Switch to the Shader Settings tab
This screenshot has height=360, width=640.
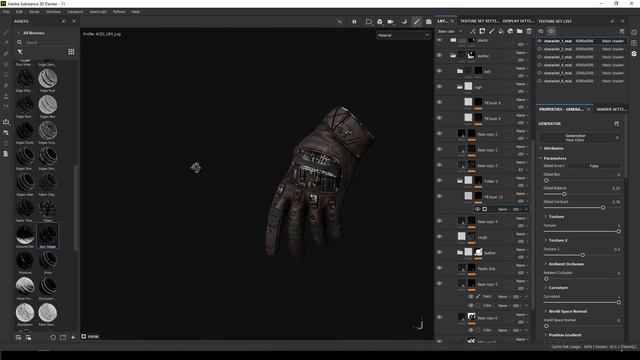click(611, 109)
